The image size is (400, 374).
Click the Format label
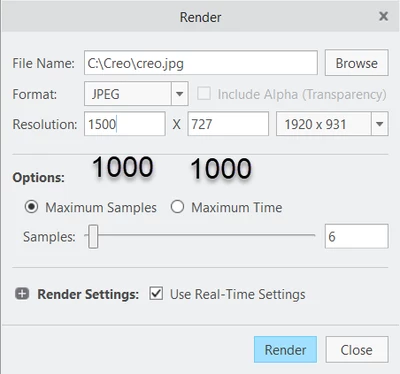pos(35,94)
